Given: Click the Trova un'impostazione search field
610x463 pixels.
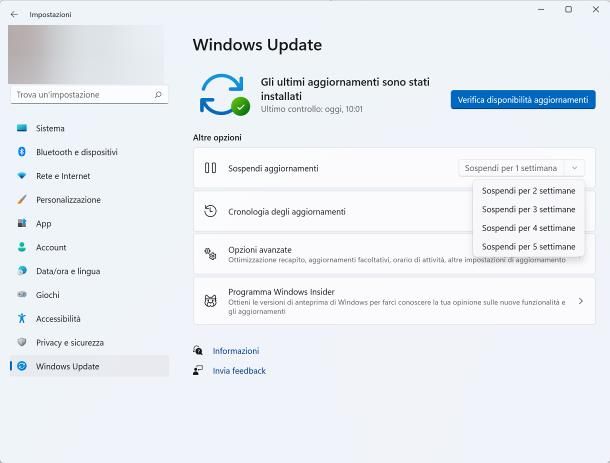Looking at the screenshot, I should point(89,95).
